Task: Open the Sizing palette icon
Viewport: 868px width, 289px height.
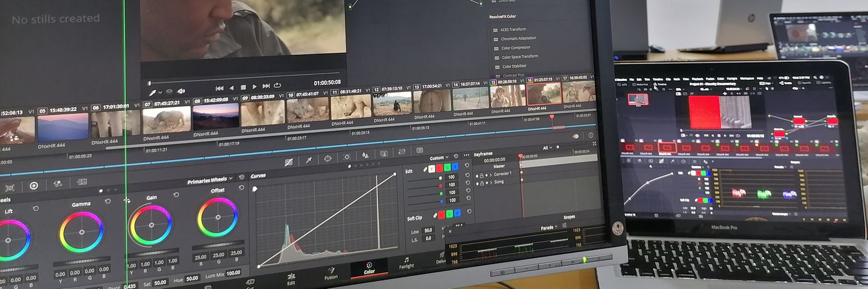Action: (x=402, y=151)
